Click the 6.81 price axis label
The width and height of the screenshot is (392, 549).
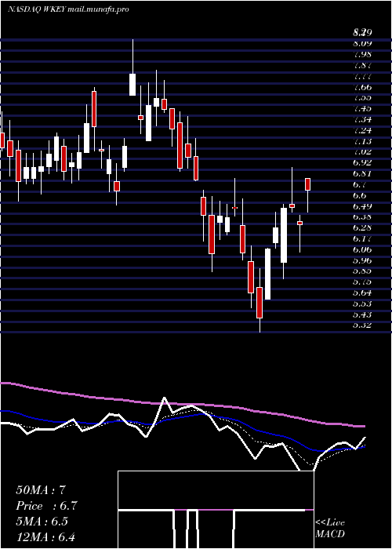tap(362, 173)
